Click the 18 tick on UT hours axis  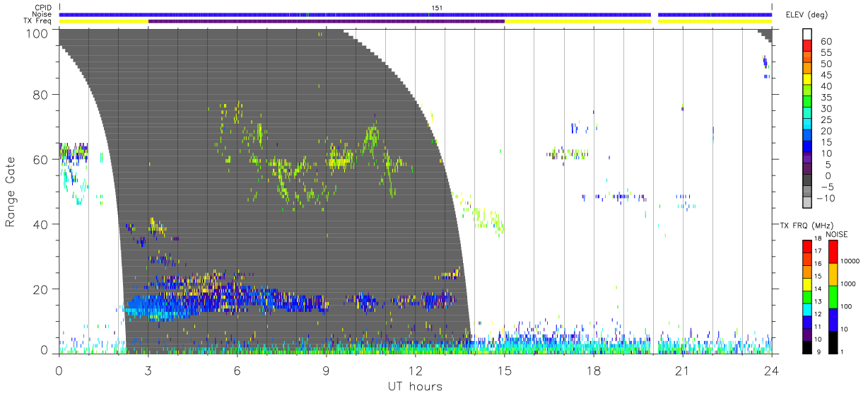tap(594, 370)
